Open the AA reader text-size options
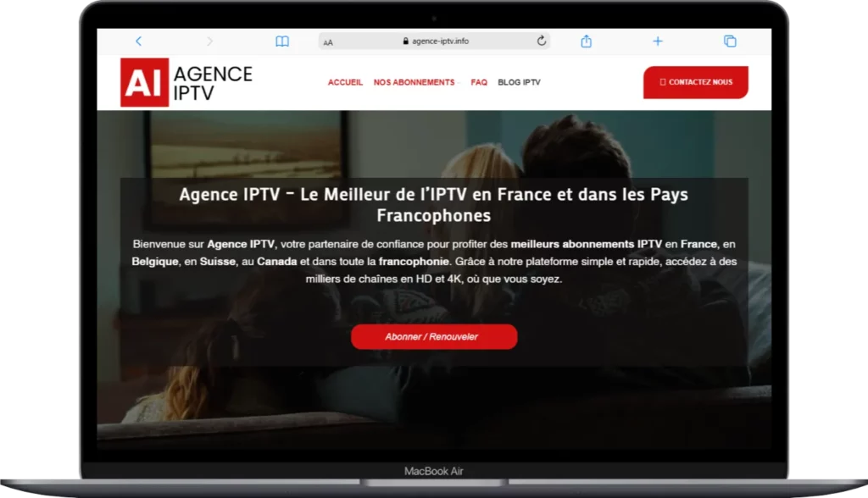868x498 pixels. (x=328, y=42)
